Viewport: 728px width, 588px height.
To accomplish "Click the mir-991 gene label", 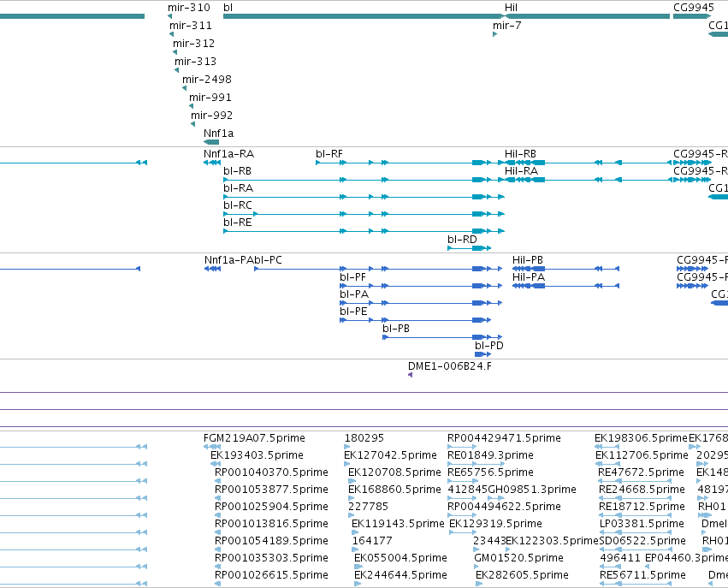I will (210, 97).
